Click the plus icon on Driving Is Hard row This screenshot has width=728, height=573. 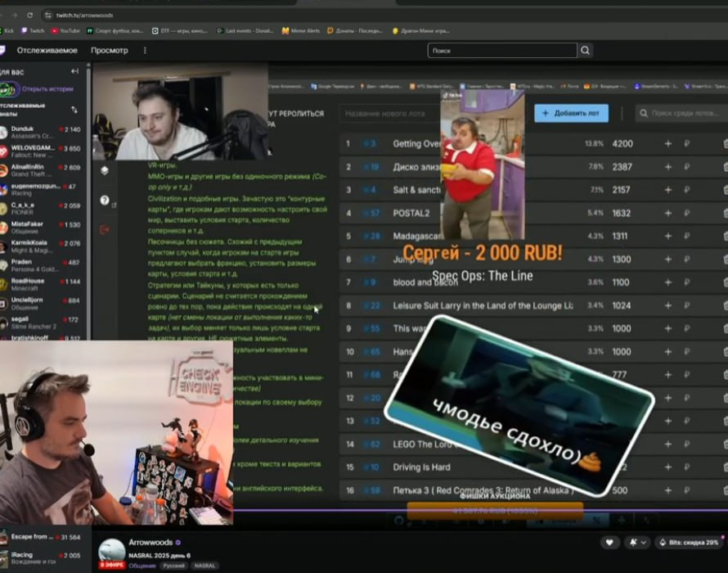coord(667,467)
